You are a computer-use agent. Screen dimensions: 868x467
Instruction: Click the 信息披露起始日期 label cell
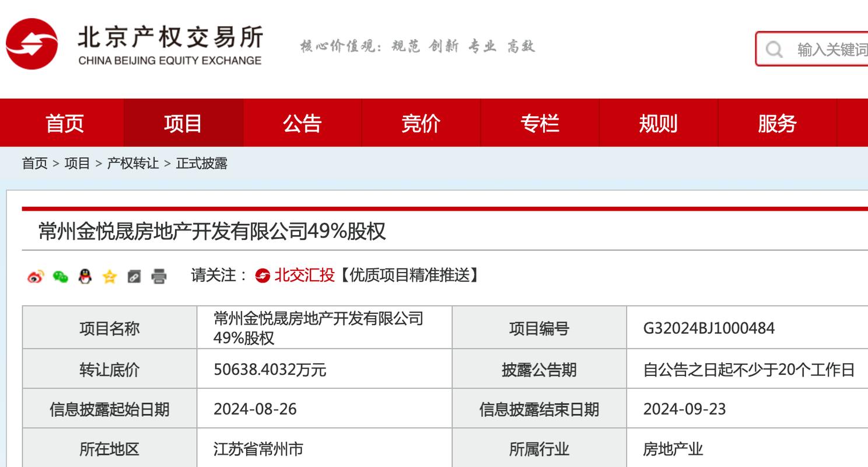click(x=110, y=409)
